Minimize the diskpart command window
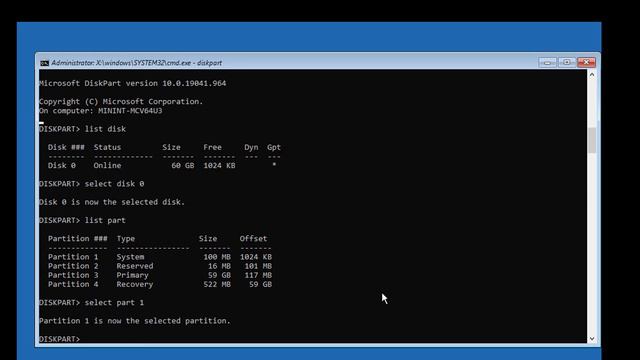The image size is (640, 360). [x=547, y=62]
